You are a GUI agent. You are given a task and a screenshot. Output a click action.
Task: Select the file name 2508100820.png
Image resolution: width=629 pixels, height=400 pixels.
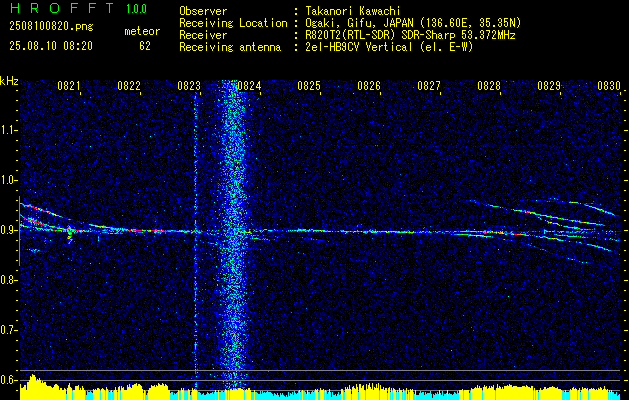point(51,27)
